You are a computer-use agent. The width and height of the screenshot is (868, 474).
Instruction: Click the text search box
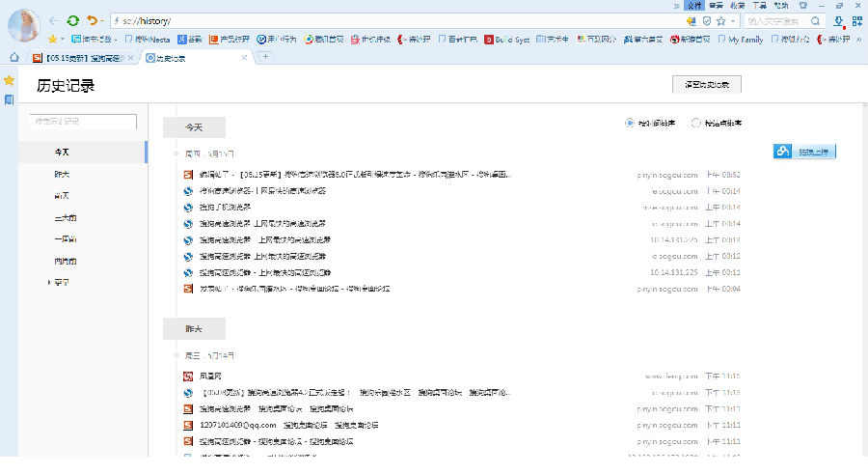(x=776, y=21)
